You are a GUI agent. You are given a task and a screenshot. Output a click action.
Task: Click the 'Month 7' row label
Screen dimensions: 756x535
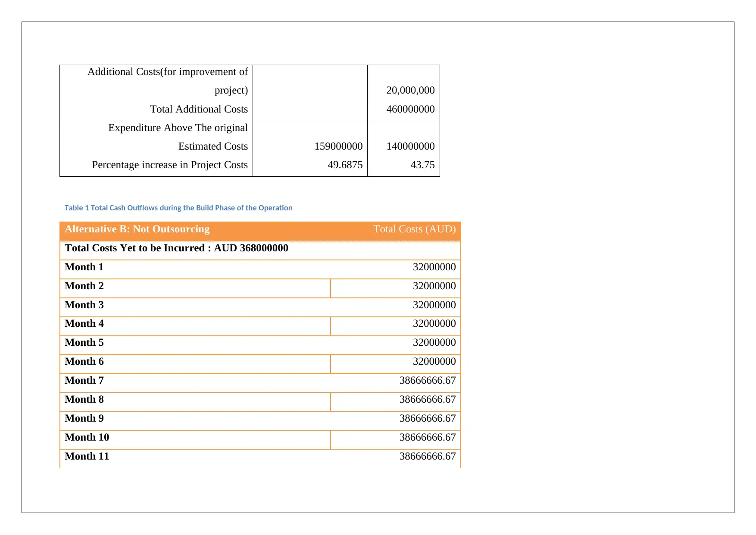click(84, 380)
